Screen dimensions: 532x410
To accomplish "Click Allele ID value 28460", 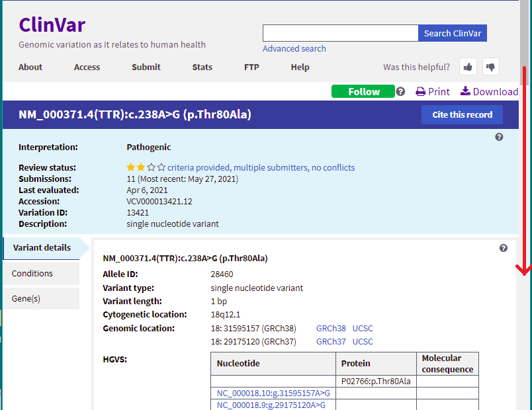I will pyautogui.click(x=222, y=274).
